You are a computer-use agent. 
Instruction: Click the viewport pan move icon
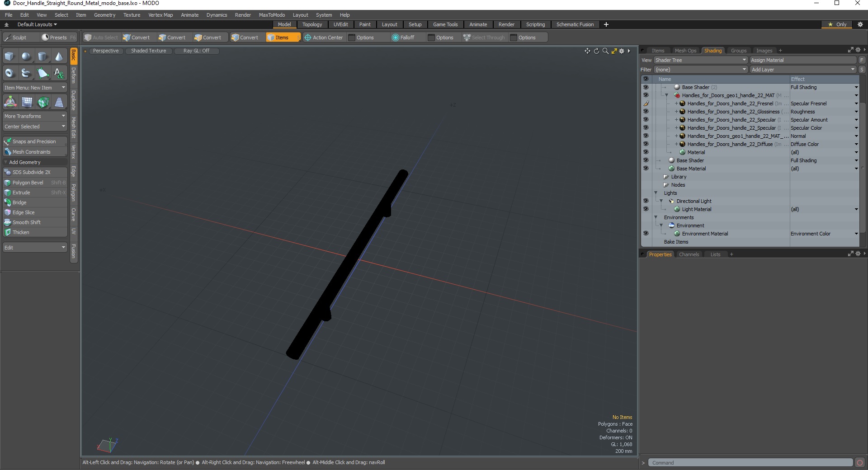click(x=587, y=51)
